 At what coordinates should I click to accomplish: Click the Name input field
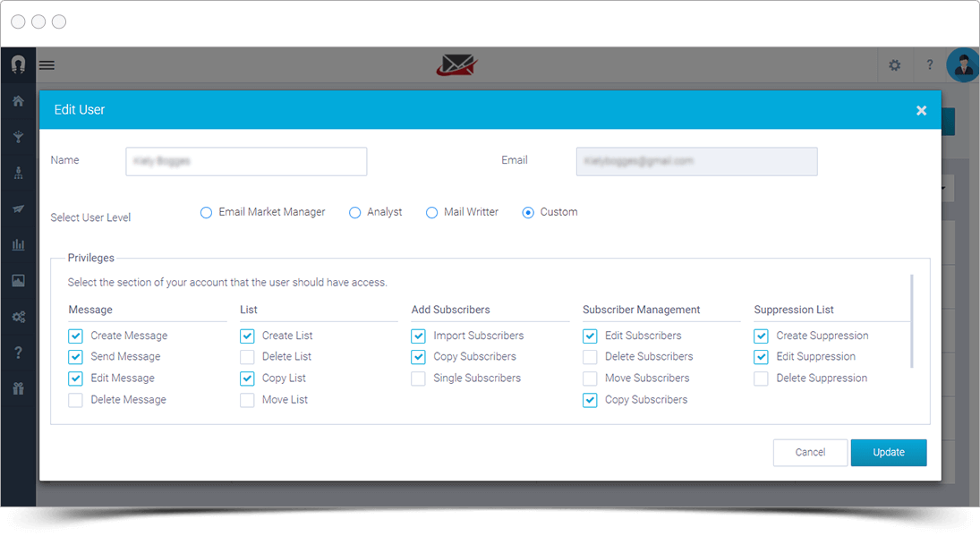point(246,161)
